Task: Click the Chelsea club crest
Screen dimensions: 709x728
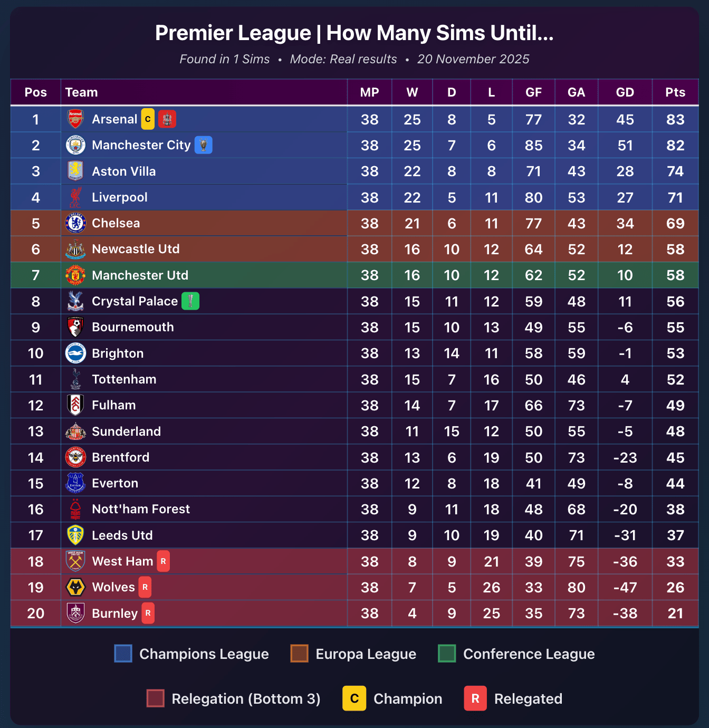Action: tap(75, 223)
